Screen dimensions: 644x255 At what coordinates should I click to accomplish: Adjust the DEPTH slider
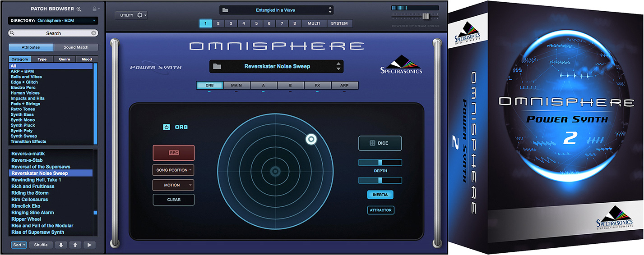[380, 163]
